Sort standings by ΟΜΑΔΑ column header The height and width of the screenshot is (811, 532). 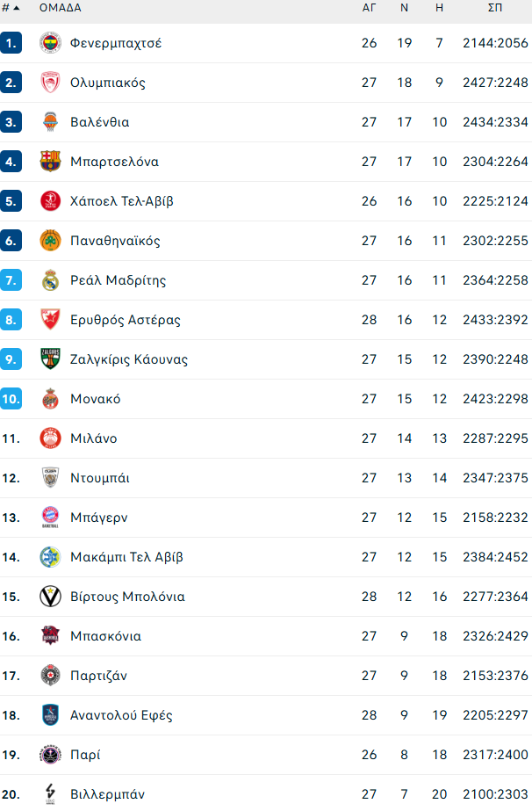61,8
